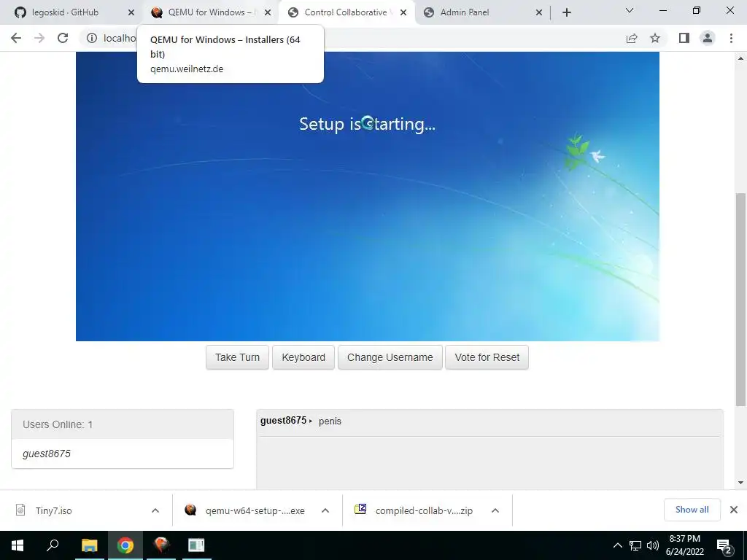Click the QEMU taskbar icon
Image resolution: width=747 pixels, height=560 pixels.
tap(161, 545)
